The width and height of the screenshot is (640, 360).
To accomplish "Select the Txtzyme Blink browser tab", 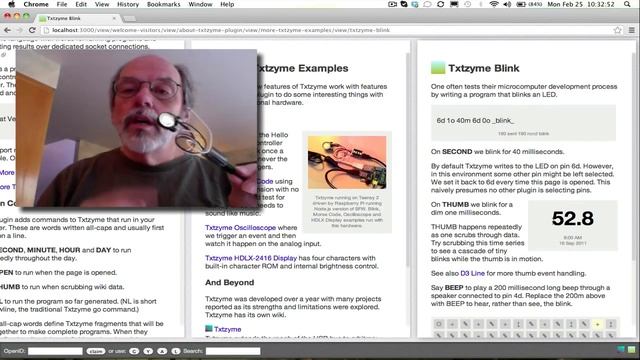I will (x=78, y=18).
